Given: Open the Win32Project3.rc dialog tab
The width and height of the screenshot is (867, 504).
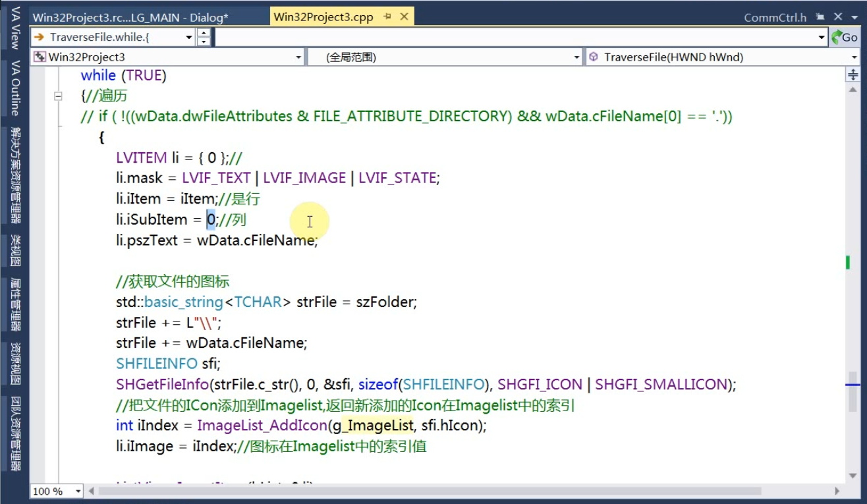Looking at the screenshot, I should click(x=130, y=17).
